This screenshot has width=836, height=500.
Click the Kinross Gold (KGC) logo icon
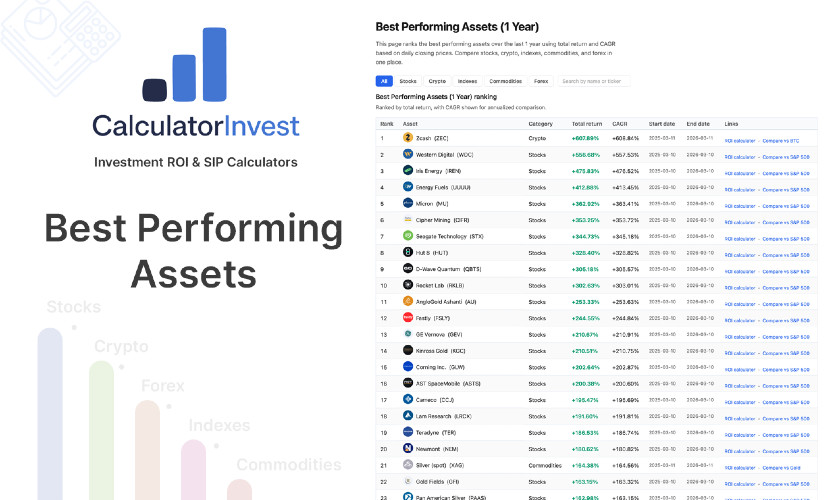tap(408, 350)
